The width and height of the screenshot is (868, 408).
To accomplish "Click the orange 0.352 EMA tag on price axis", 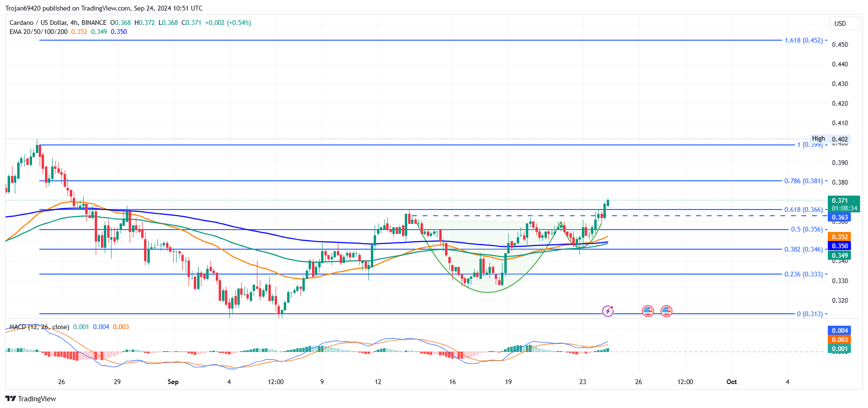I will 840,237.
